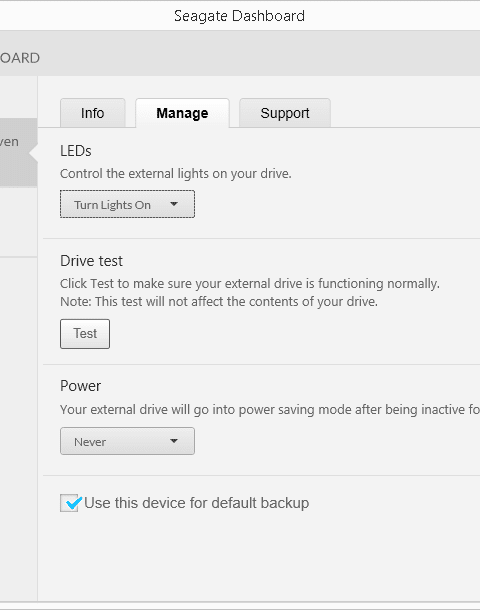This screenshot has width=480, height=610.
Task: Click the Power section heading
Action: click(80, 386)
